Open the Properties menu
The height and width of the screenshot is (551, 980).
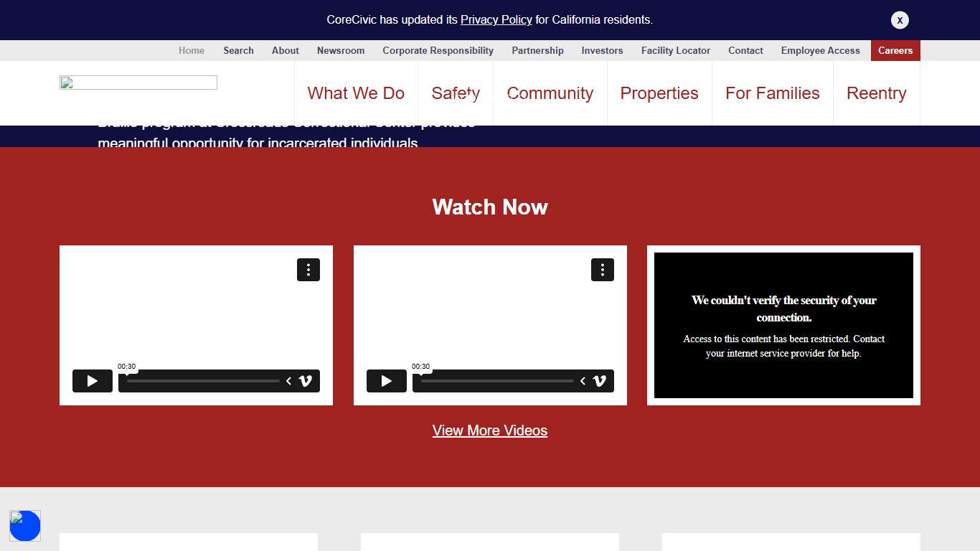659,93
